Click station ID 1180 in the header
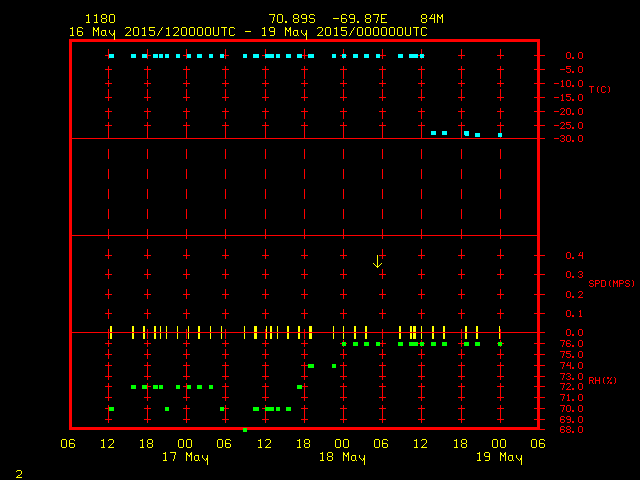640x480 pixels. point(99,19)
